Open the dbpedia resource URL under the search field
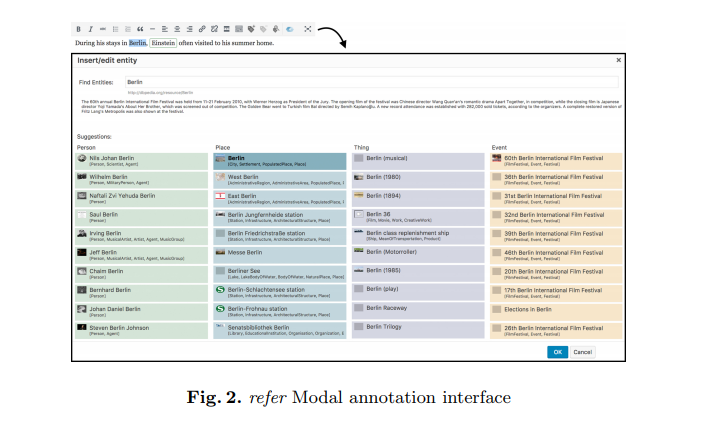 tap(160, 92)
